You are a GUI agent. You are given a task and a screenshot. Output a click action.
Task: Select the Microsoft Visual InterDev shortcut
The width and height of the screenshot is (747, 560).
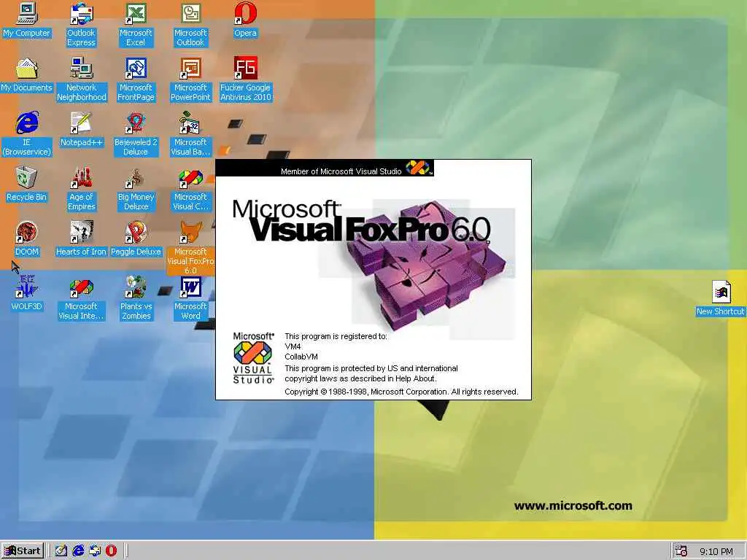82,298
